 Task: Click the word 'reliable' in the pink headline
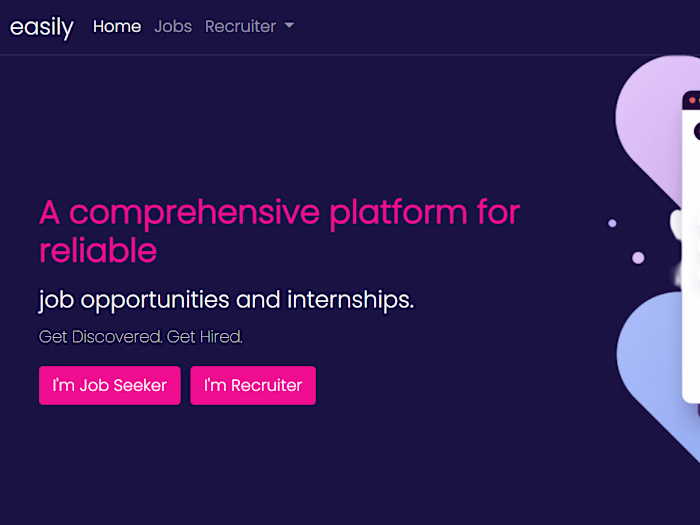98,250
